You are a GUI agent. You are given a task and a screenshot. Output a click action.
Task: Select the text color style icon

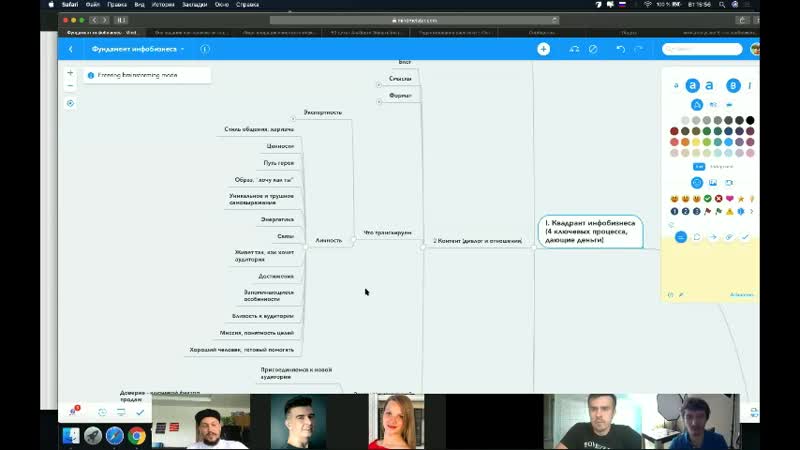pos(697,105)
